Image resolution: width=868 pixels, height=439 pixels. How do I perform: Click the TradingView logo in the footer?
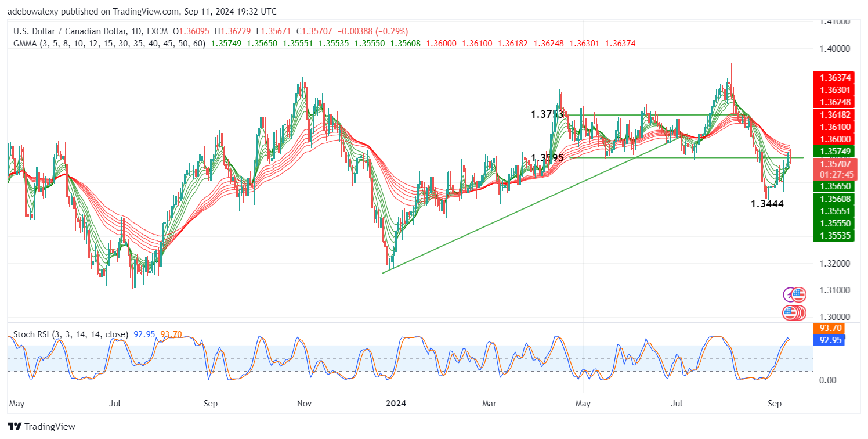(x=41, y=427)
